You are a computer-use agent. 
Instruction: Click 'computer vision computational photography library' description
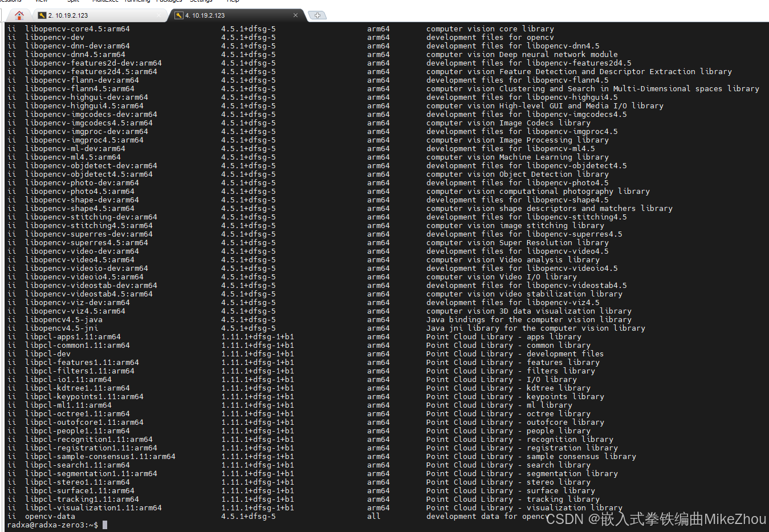[538, 191]
